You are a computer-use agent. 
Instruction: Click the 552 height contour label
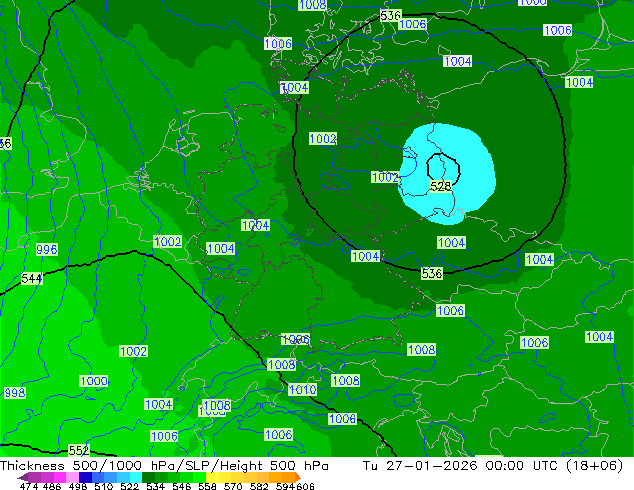[79, 450]
